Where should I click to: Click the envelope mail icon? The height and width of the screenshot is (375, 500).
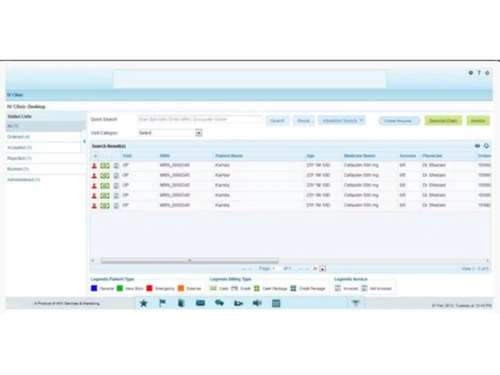(200, 303)
